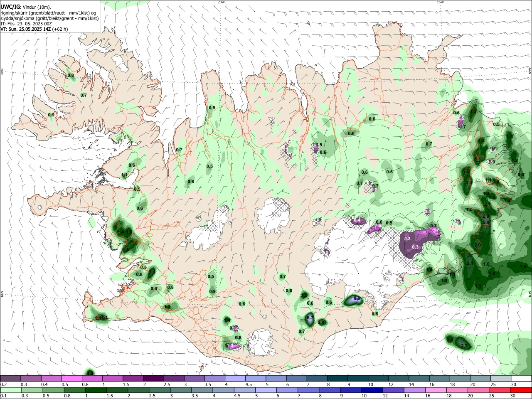
Task: Click the '15W' longitude label at top
Action: (440, 2)
